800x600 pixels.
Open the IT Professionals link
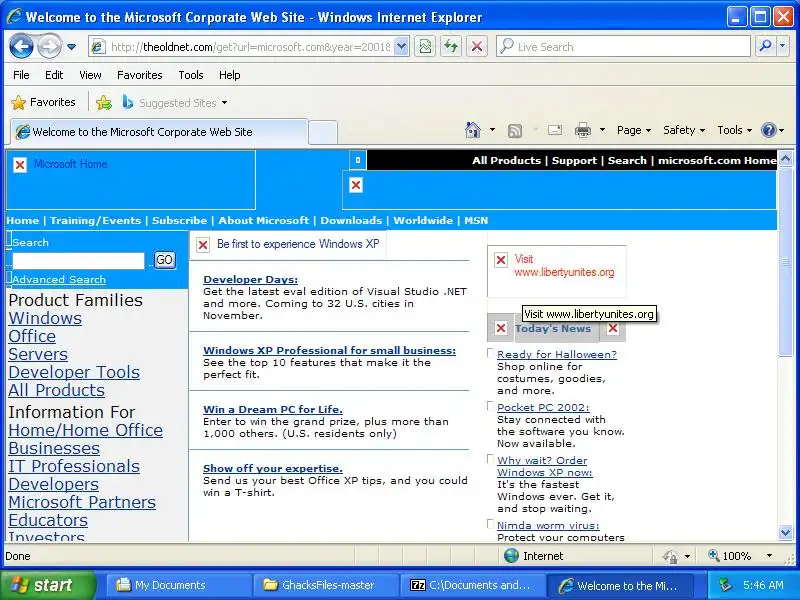pyautogui.click(x=74, y=466)
